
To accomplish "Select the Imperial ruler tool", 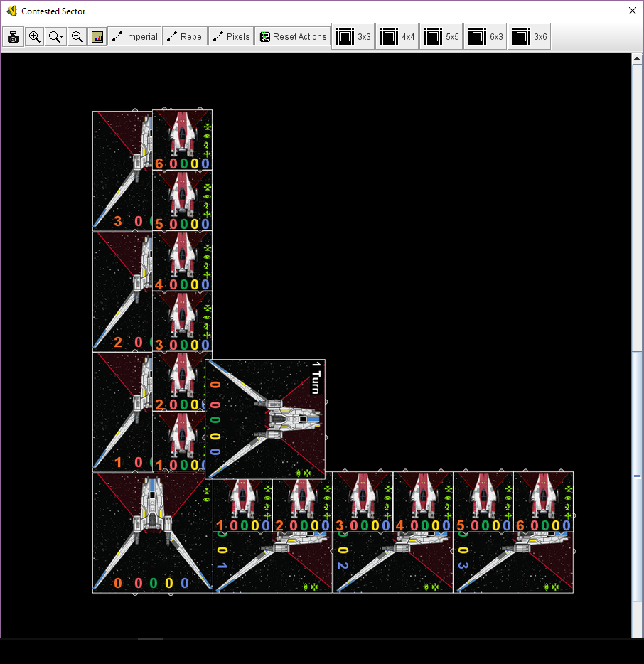I will tap(134, 36).
